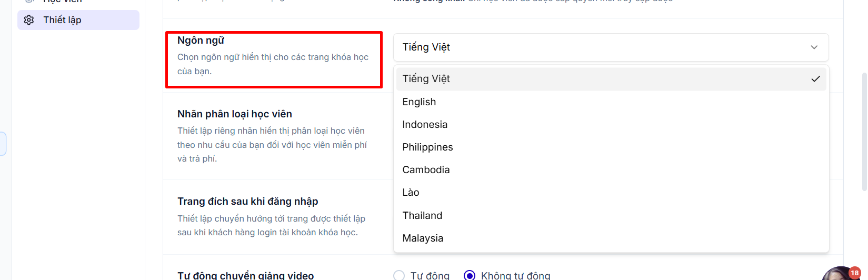868x280 pixels.
Task: Click the checkmark beside Tiếng Việt option
Action: pos(815,79)
